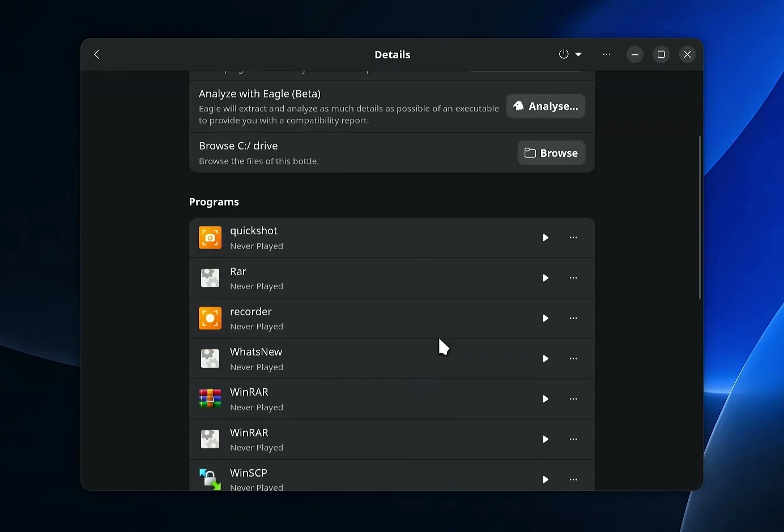Open the three-dot menu for WinSCP
This screenshot has width=784, height=532.
573,479
